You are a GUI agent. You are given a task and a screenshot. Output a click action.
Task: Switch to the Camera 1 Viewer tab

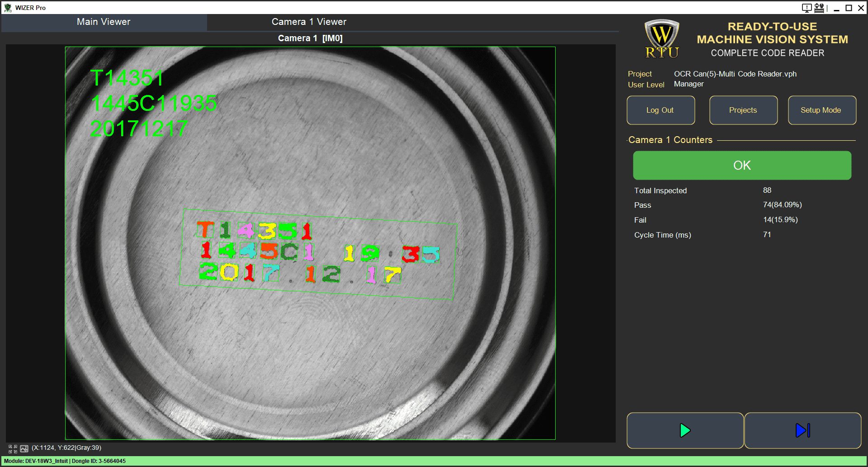tap(309, 22)
